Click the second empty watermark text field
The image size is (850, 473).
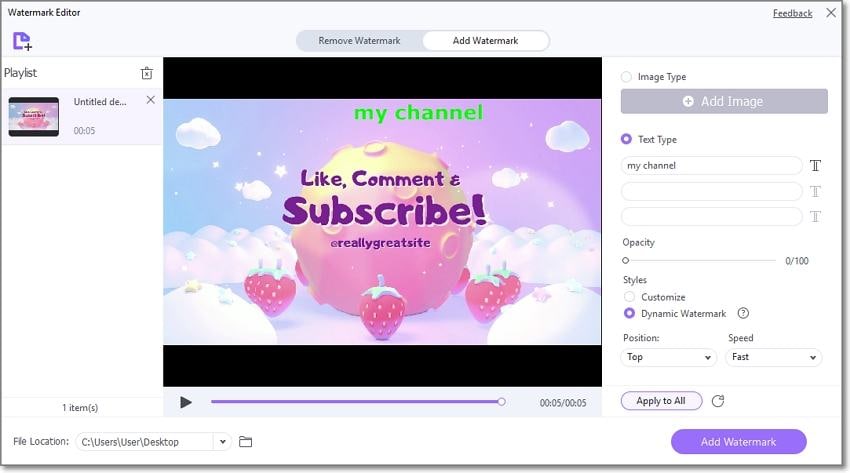click(x=711, y=191)
